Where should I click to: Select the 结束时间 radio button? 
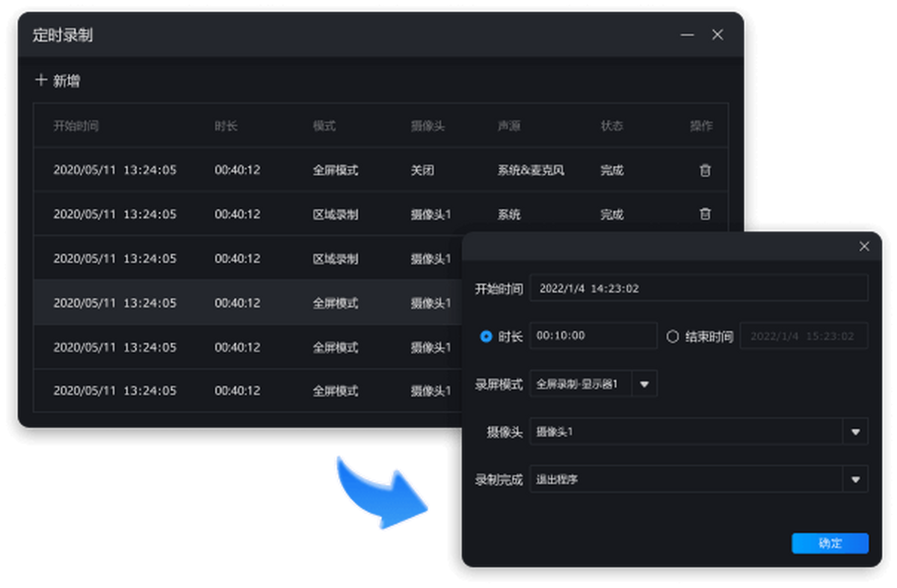coord(672,337)
